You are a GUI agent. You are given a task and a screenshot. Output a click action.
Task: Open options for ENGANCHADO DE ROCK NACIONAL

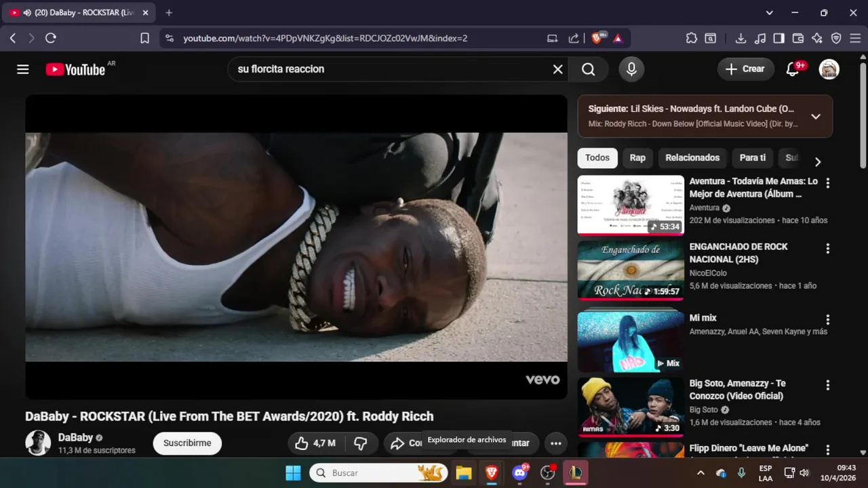(x=827, y=249)
